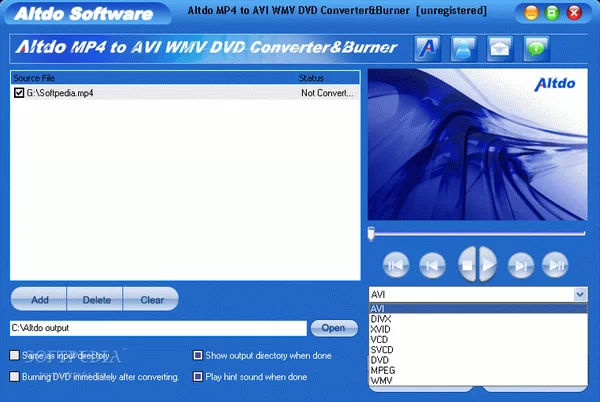
Task: Skip to start of video preview
Action: tap(396, 265)
